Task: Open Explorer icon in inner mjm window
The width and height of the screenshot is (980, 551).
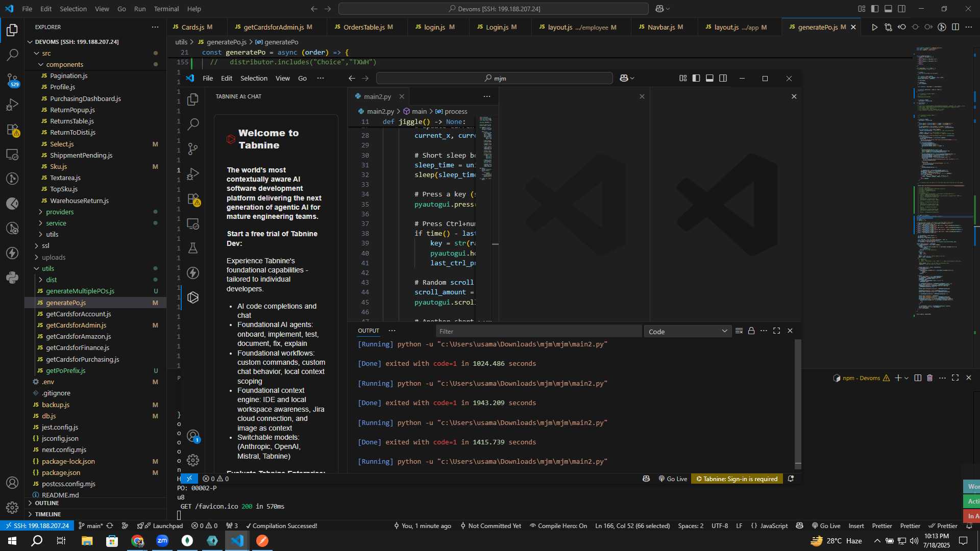Action: pyautogui.click(x=193, y=99)
